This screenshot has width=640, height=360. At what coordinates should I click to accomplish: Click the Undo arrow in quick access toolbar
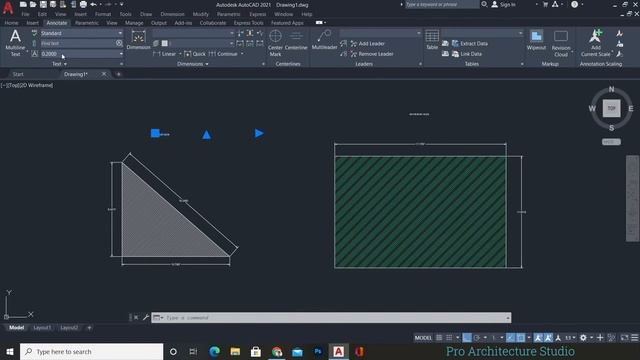(x=93, y=4)
